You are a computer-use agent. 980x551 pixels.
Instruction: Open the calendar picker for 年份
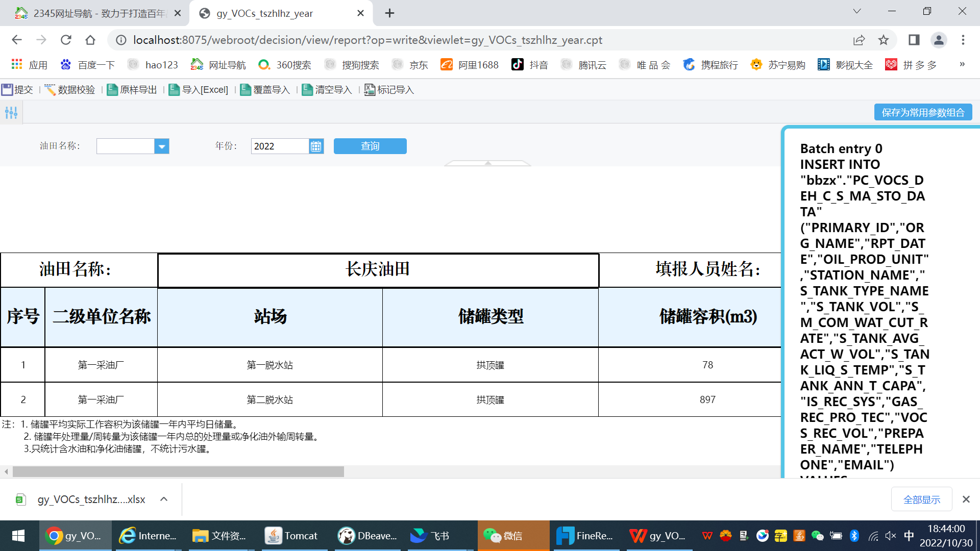[x=316, y=146]
